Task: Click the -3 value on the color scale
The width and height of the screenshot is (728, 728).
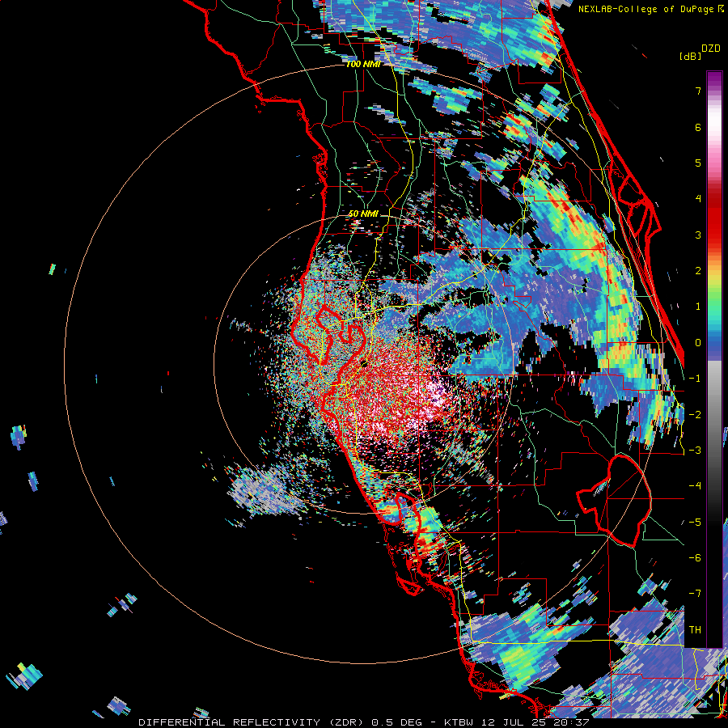Action: point(695,451)
